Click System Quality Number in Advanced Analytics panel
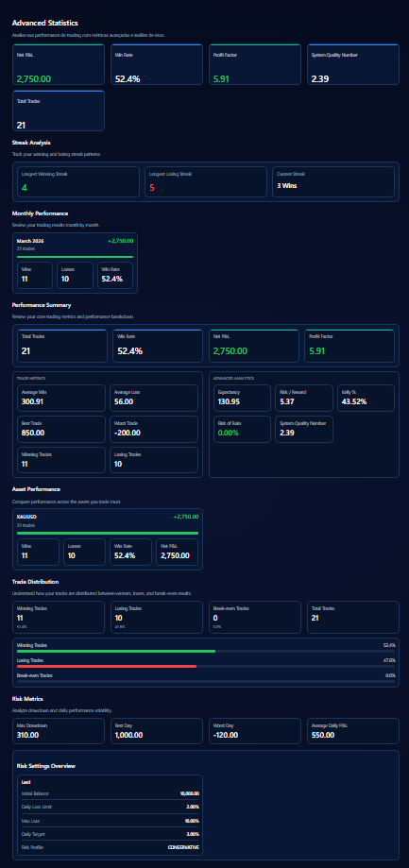Viewport: 409px width, 868px height. (x=304, y=429)
